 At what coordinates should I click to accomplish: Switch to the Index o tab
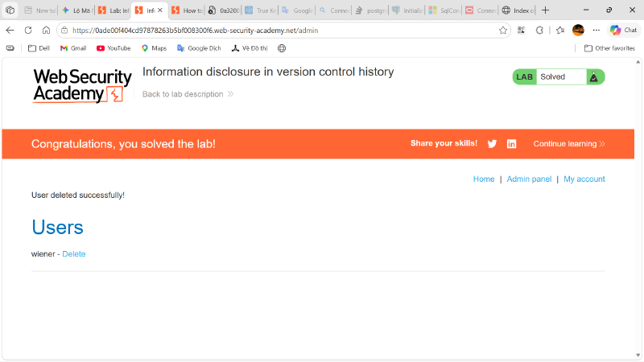(518, 10)
